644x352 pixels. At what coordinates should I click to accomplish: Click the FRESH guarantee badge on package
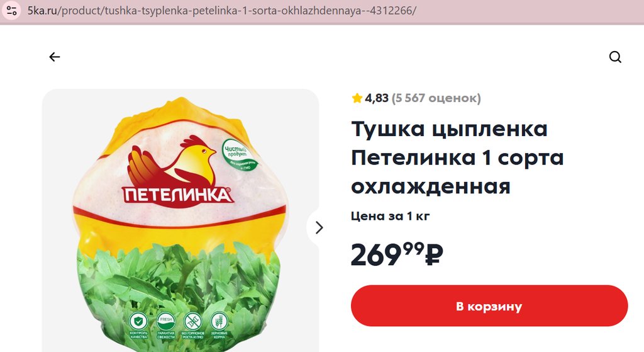click(x=166, y=325)
